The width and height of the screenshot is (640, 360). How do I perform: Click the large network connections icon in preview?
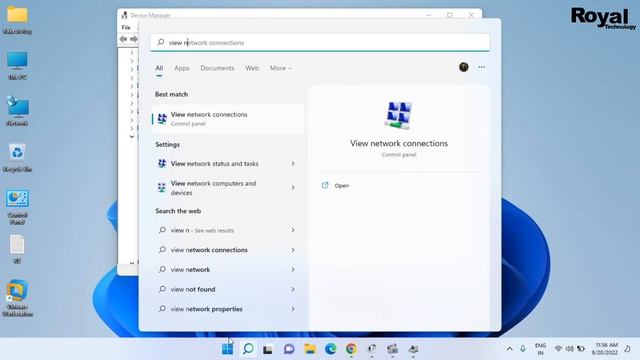click(398, 115)
